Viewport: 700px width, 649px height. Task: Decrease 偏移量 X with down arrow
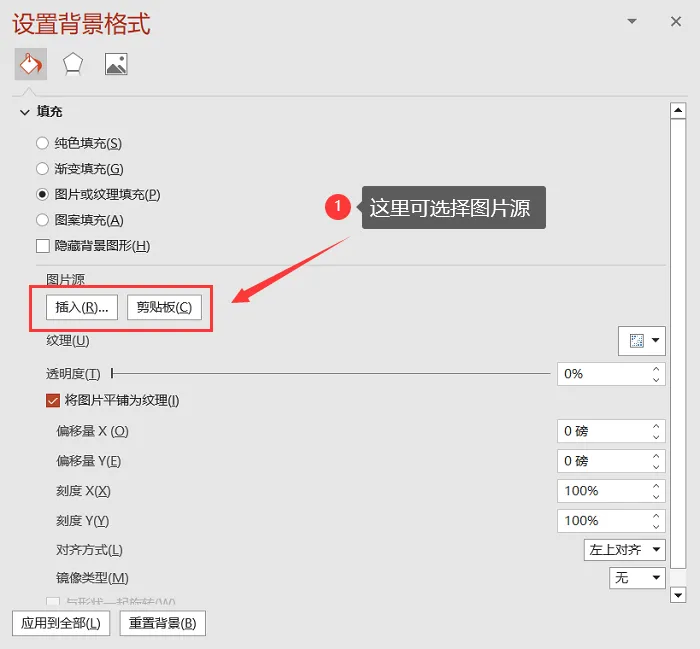coord(656,437)
